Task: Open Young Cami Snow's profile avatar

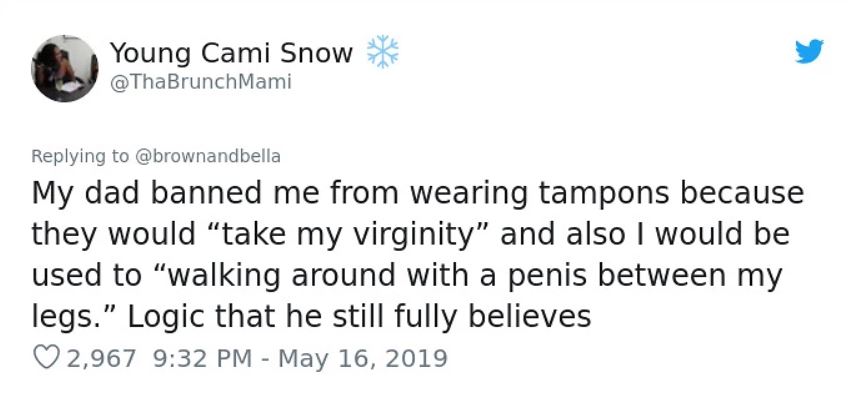Action: [64, 68]
